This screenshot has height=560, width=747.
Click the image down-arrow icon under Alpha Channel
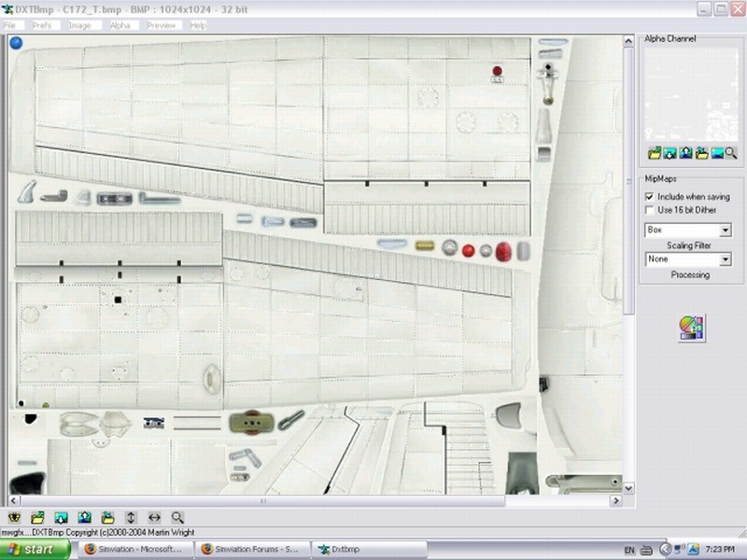click(669, 153)
